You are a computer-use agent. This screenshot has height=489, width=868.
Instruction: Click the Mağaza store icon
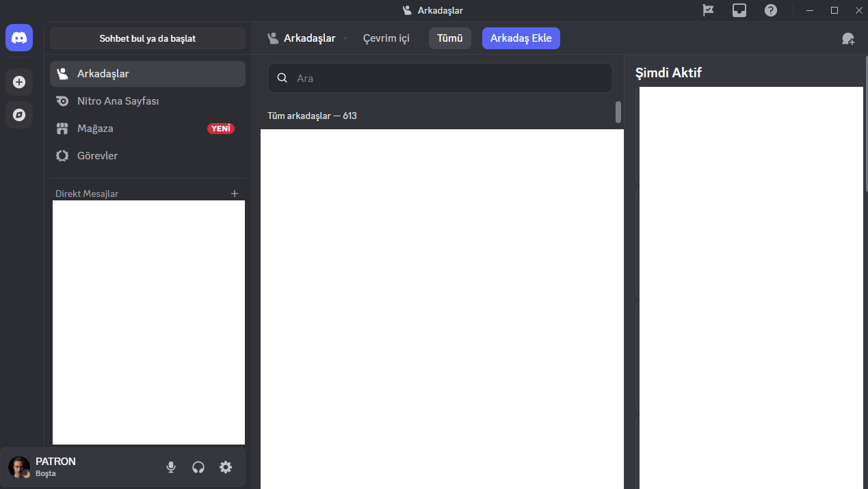(x=62, y=129)
